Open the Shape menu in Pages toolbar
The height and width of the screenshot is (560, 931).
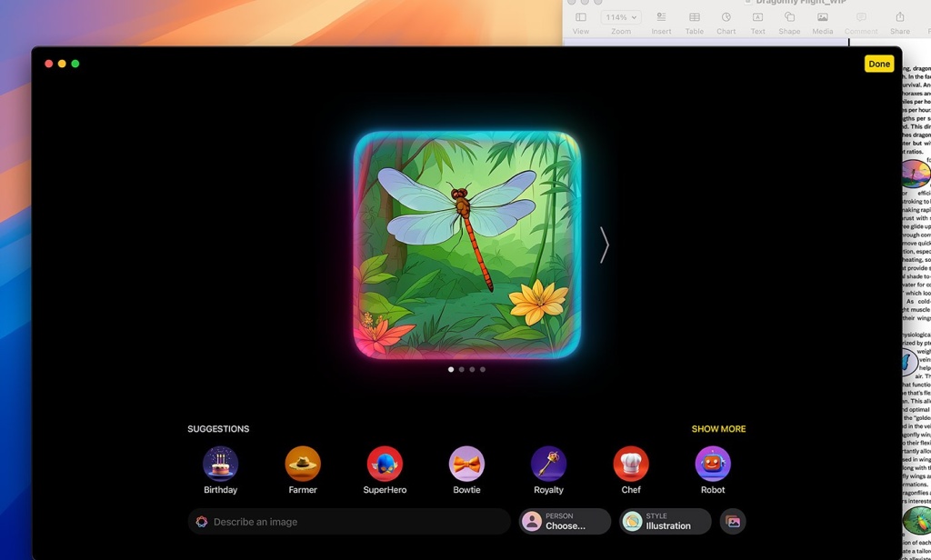coord(789,23)
